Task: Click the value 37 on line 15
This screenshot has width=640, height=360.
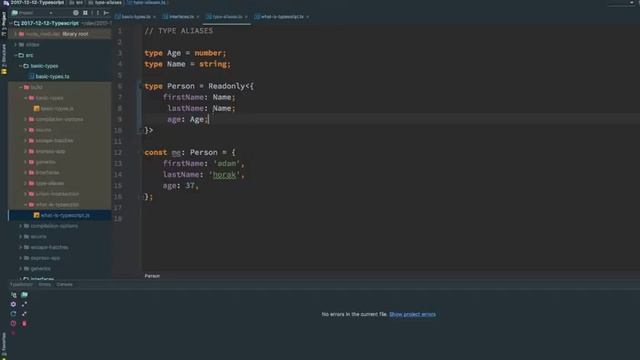Action: (x=190, y=186)
